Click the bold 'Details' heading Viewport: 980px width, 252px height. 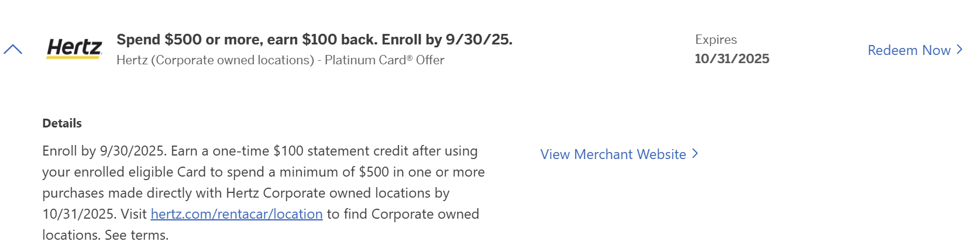coord(62,123)
